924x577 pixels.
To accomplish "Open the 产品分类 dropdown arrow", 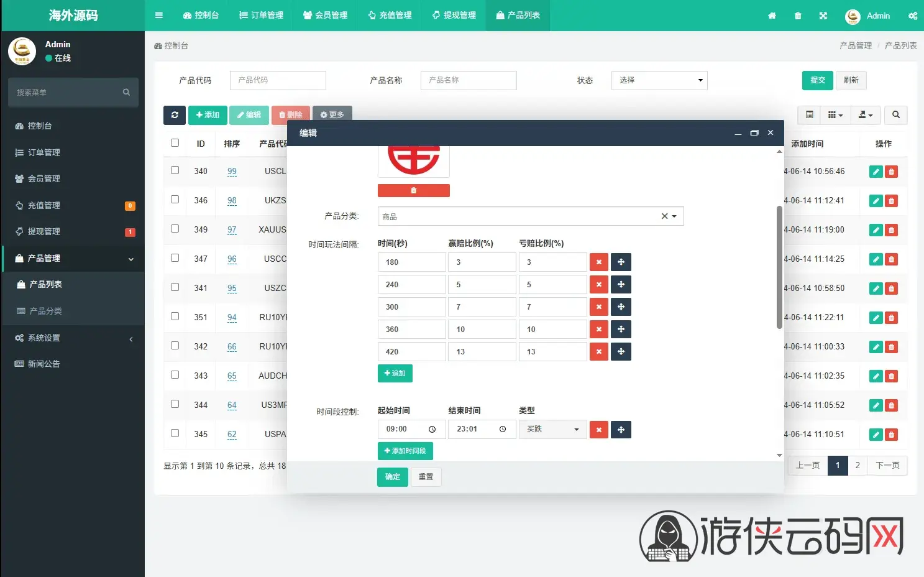I will pyautogui.click(x=674, y=216).
